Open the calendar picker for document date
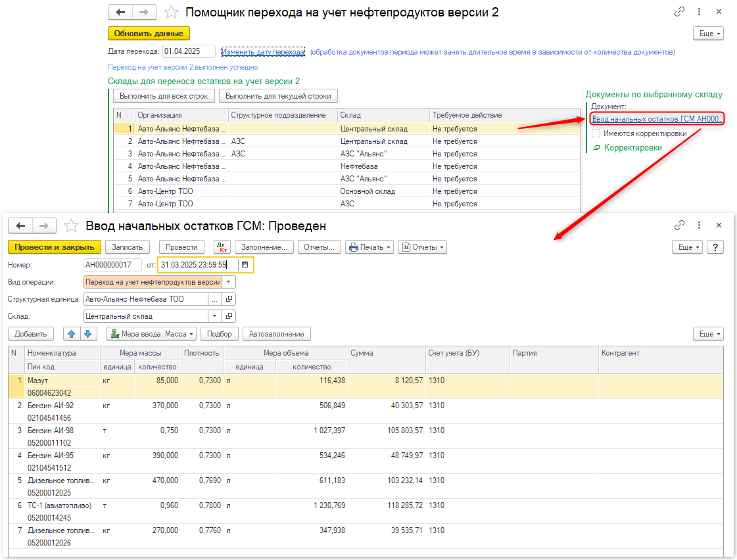 tap(245, 265)
